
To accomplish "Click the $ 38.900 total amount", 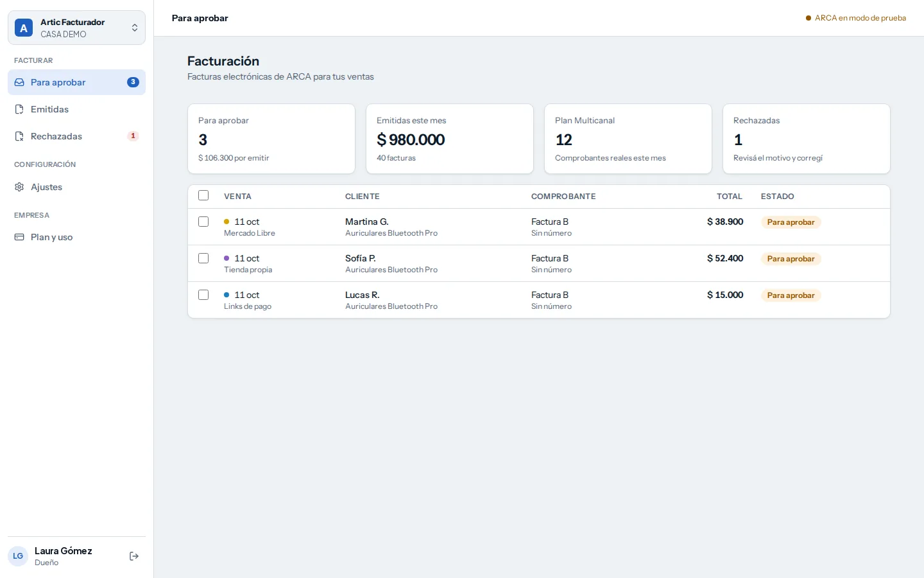I will pyautogui.click(x=725, y=222).
